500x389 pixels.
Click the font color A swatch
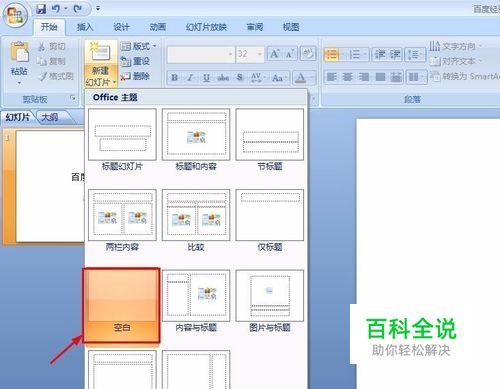coord(301,78)
